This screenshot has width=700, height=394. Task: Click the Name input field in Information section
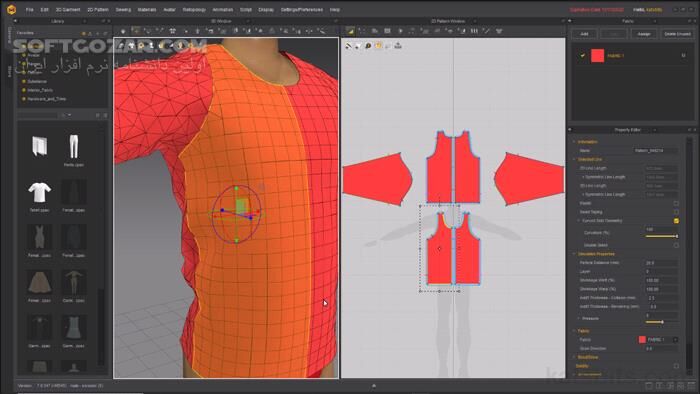pyautogui.click(x=655, y=151)
